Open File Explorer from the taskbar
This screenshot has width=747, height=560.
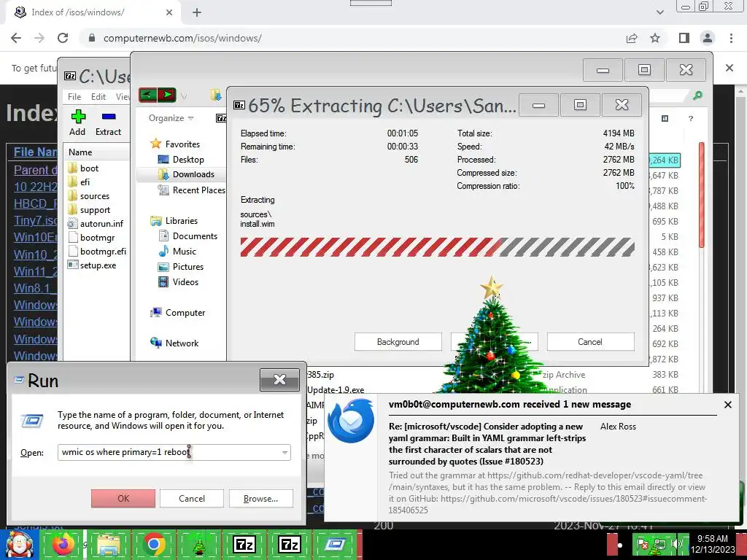[x=109, y=545]
